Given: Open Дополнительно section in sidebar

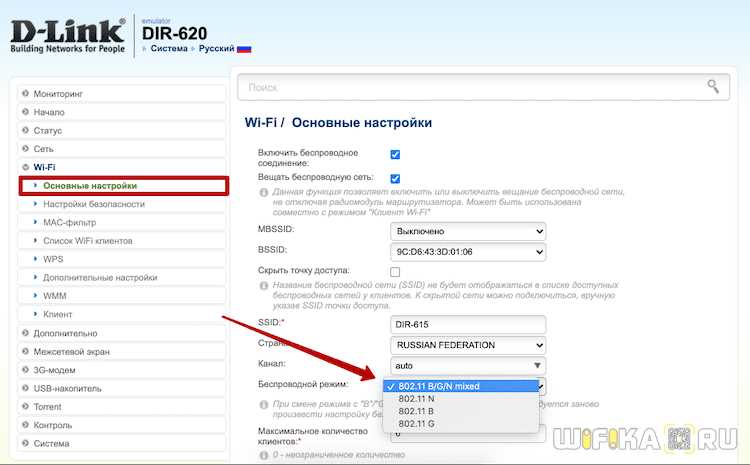Looking at the screenshot, I should pos(122,333).
